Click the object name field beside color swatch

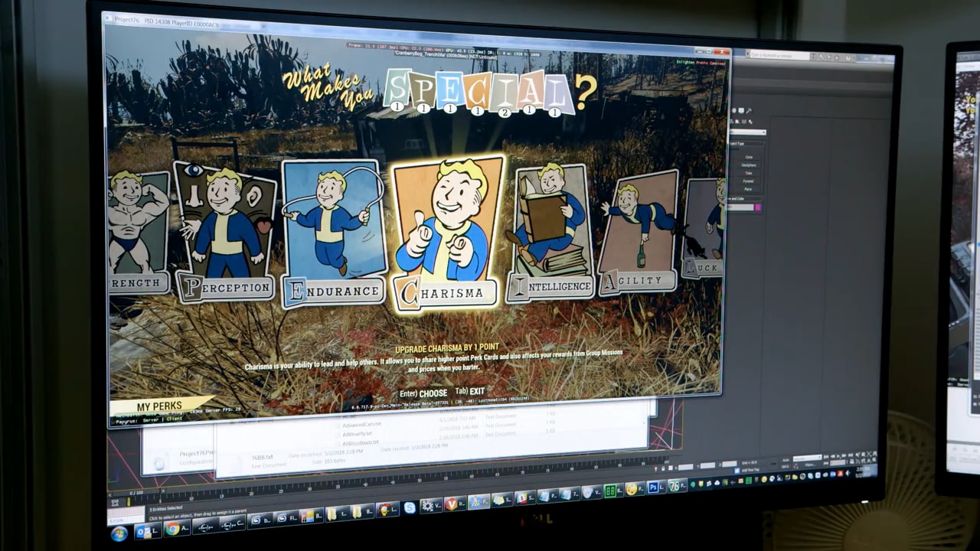tap(740, 207)
